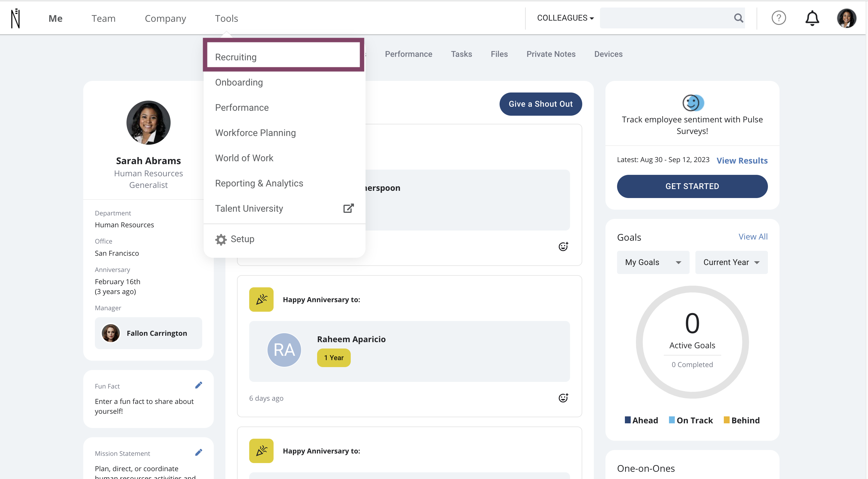Open the View Results link
868x479 pixels.
click(742, 160)
